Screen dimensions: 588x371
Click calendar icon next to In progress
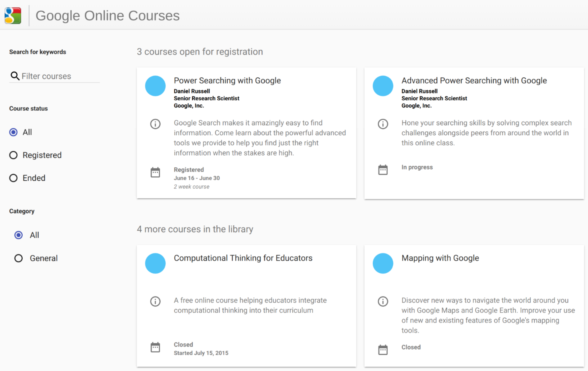383,169
